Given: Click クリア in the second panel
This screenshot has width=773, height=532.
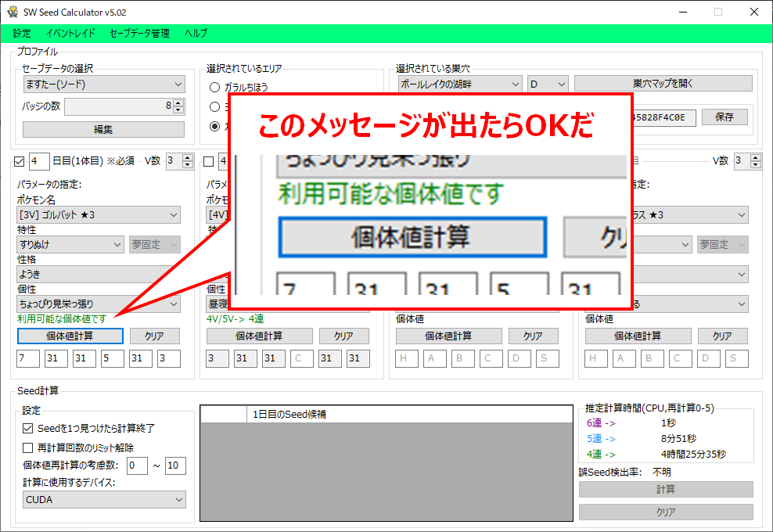Looking at the screenshot, I should [344, 336].
